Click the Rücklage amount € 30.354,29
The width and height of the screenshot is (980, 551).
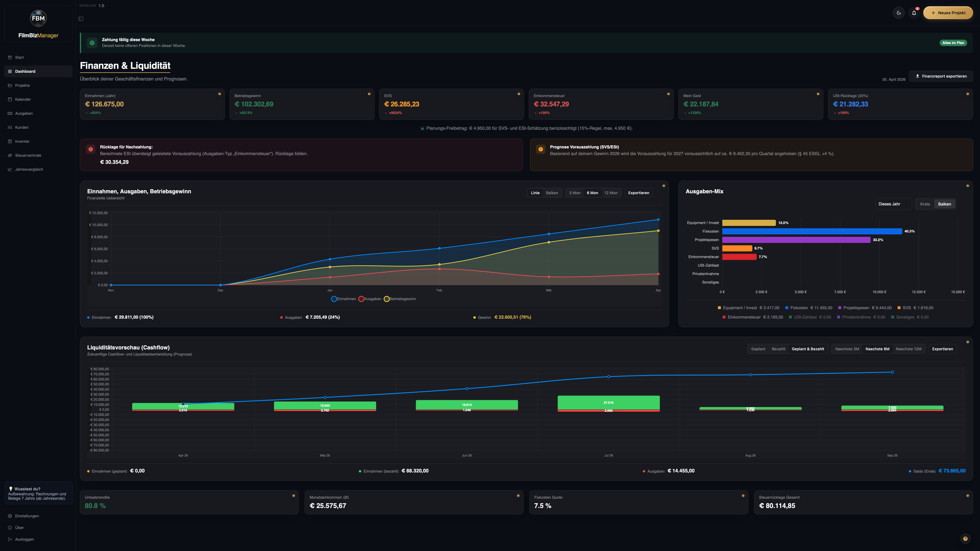pos(114,162)
